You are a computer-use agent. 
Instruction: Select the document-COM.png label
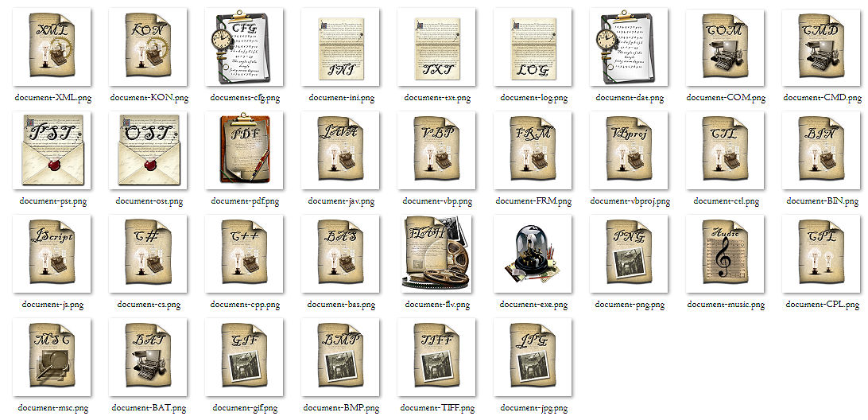click(726, 98)
